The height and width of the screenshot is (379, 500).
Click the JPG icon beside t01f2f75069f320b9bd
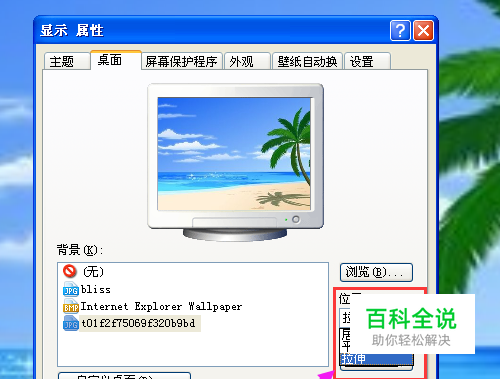(x=71, y=323)
